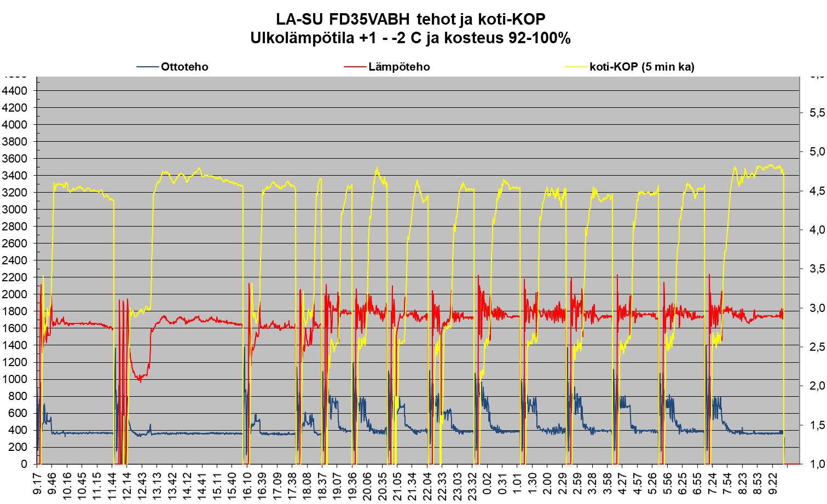Image resolution: width=827 pixels, height=504 pixels.
Task: Select the topmost horizontal gridline in the plot
Action: pyautogui.click(x=416, y=90)
